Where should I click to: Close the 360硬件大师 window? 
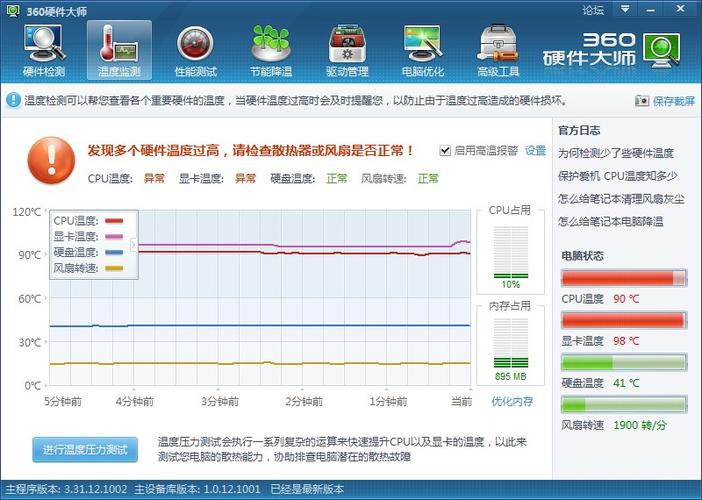[x=681, y=9]
